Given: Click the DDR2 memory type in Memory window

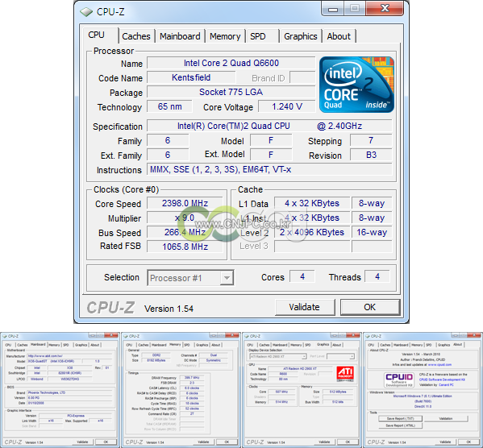Looking at the screenshot, I should click(x=156, y=355).
